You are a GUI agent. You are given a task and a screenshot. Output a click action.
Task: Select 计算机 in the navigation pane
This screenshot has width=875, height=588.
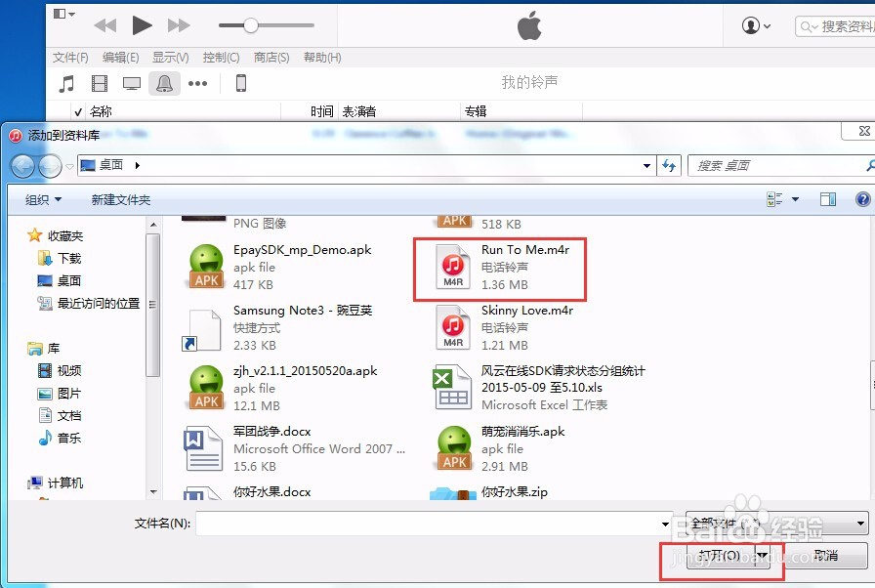point(55,483)
